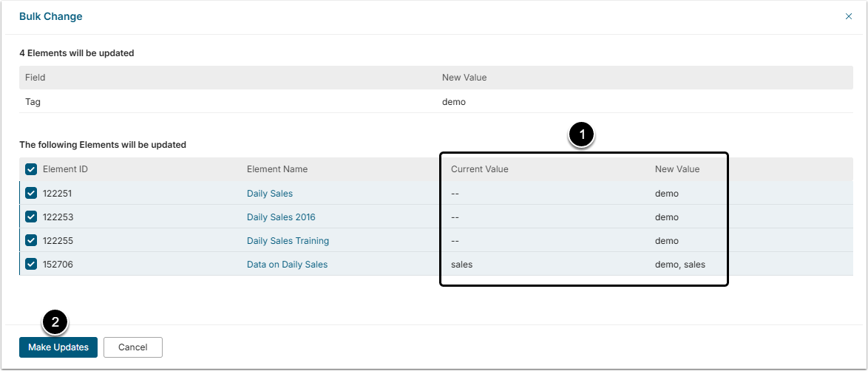Click the New Value header in elements table
Screen dimensions: 868x371
[677, 169]
